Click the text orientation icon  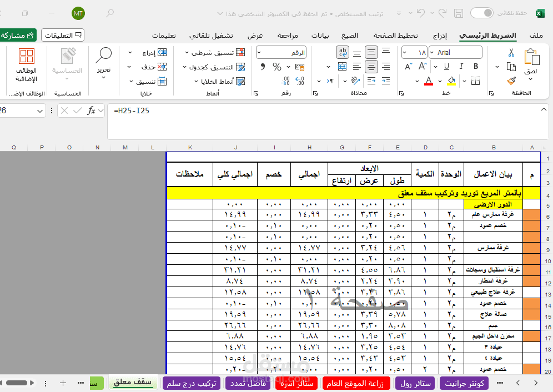tap(355, 81)
